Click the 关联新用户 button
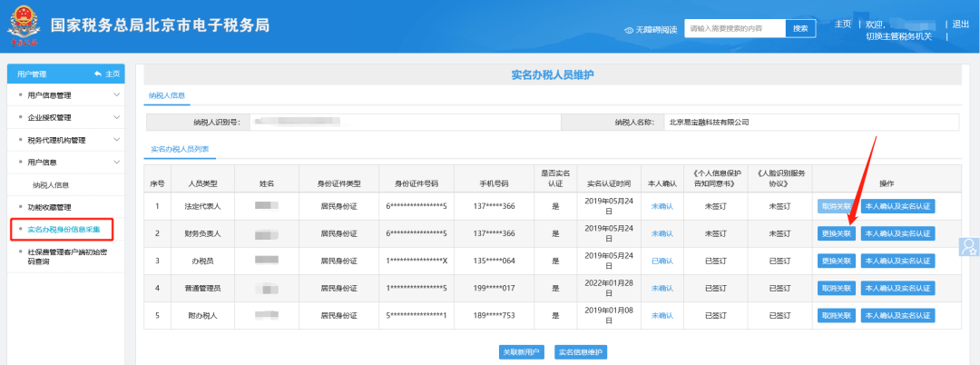This screenshot has width=980, height=365. [x=521, y=352]
